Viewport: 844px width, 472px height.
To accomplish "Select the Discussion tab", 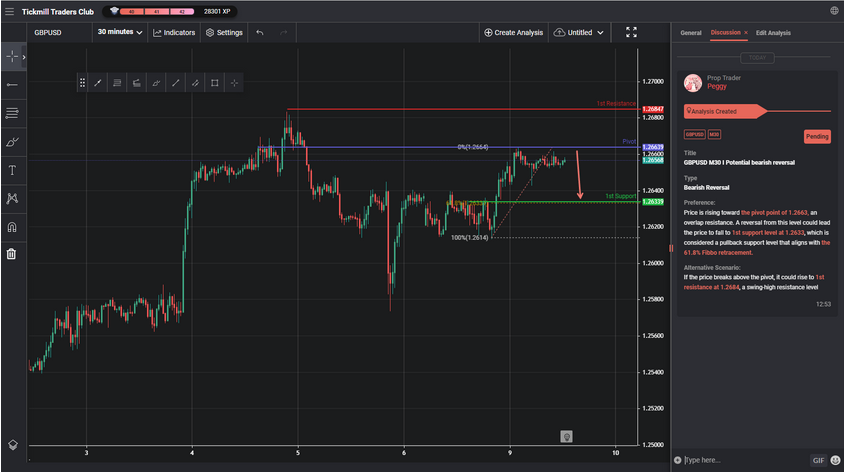I will (725, 32).
